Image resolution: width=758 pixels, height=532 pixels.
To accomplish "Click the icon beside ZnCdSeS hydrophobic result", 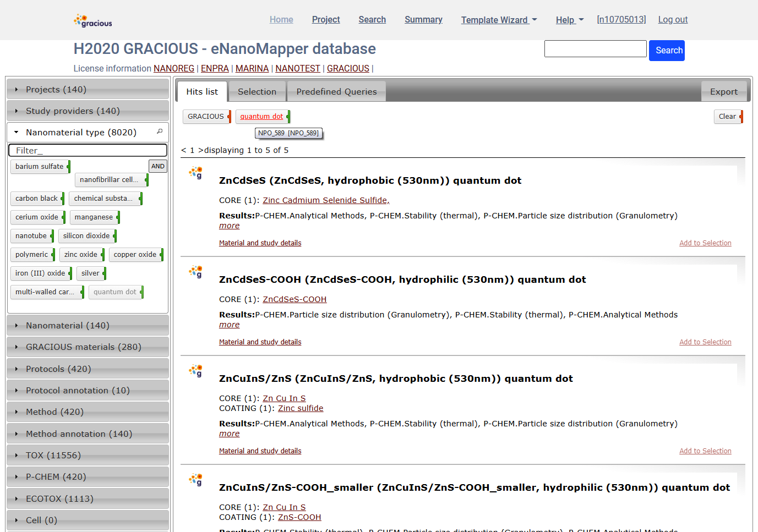I will pos(195,173).
